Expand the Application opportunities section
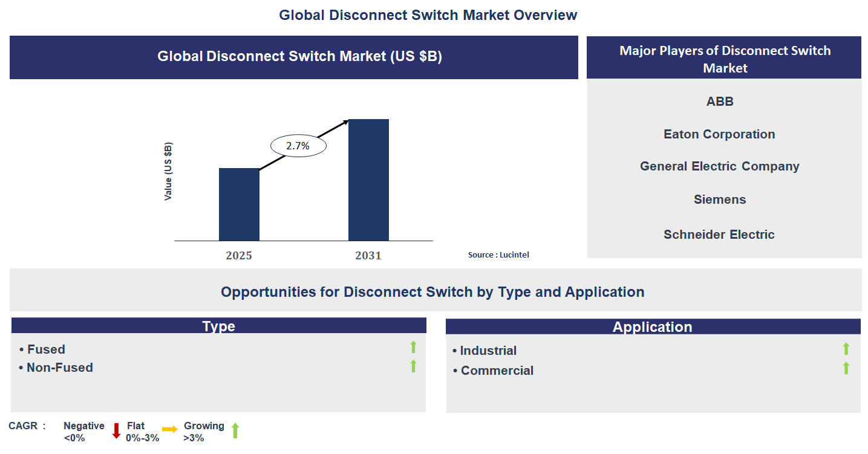This screenshot has width=868, height=454. click(653, 326)
